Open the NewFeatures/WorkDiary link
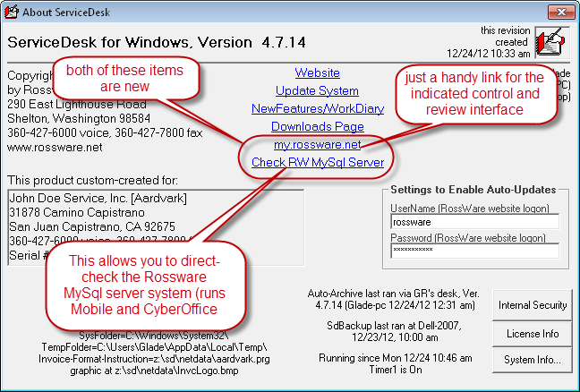The image size is (580, 392). tap(317, 108)
